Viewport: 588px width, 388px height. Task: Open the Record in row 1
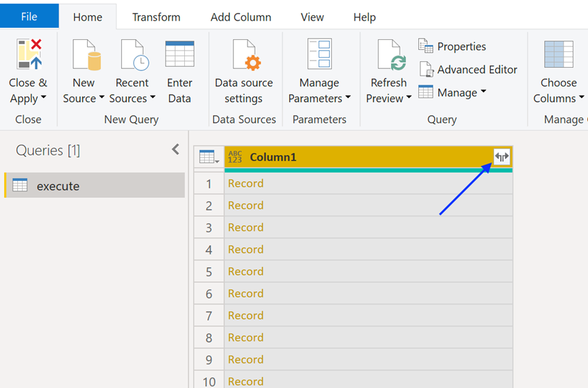(x=245, y=183)
